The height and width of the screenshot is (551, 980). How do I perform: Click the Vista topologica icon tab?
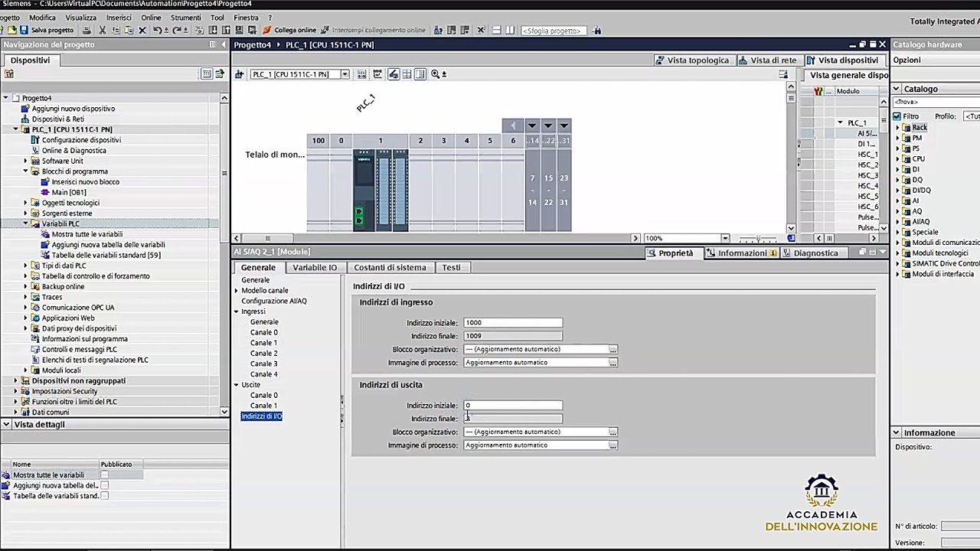tap(694, 60)
